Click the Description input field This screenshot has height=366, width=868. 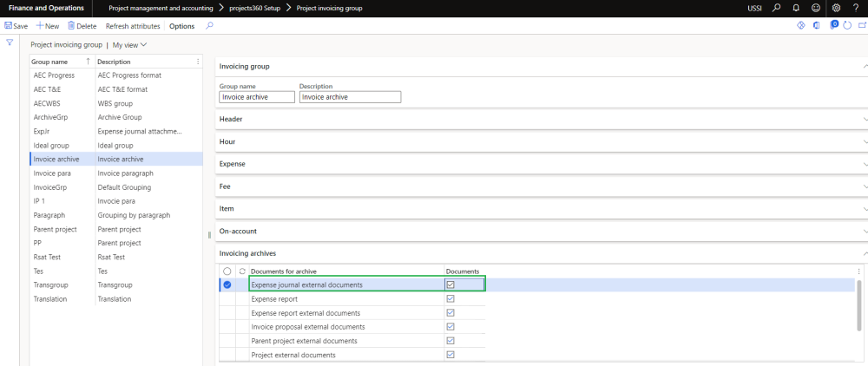(350, 97)
